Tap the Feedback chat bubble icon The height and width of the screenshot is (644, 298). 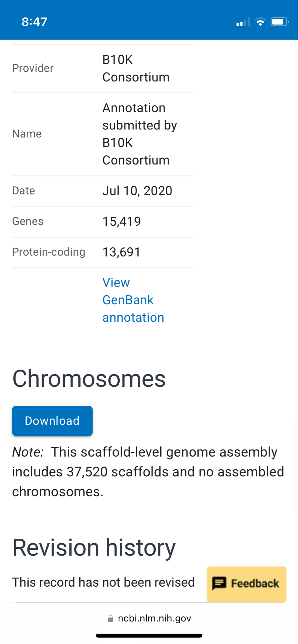click(x=219, y=583)
